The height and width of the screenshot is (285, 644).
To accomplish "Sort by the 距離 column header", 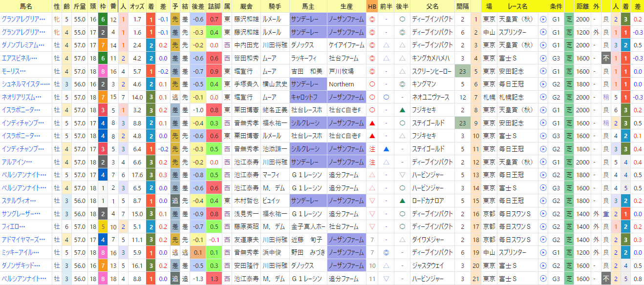I will [582, 6].
